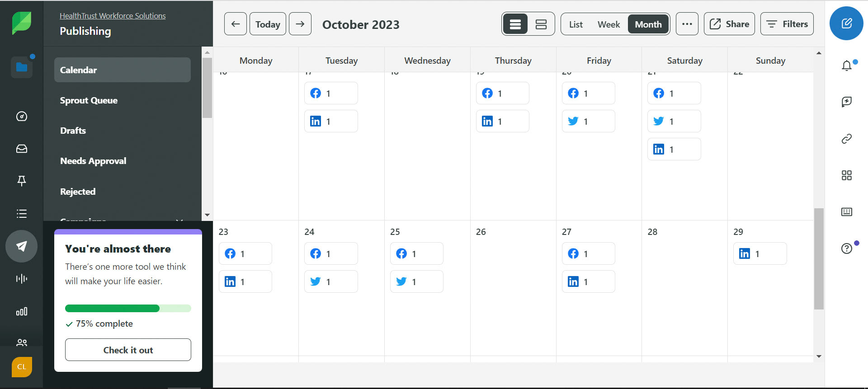Open the Listening waveform icon
This screenshot has width=868, height=389.
coord(22,279)
